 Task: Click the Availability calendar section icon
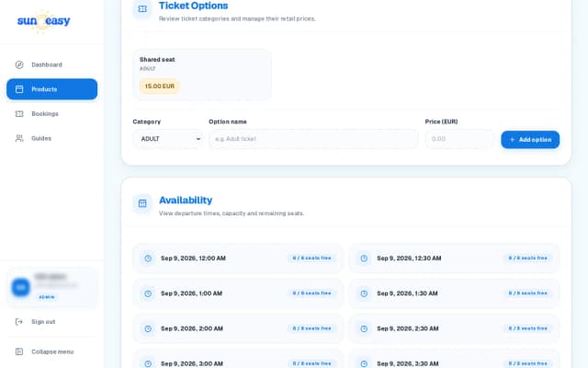pos(142,203)
